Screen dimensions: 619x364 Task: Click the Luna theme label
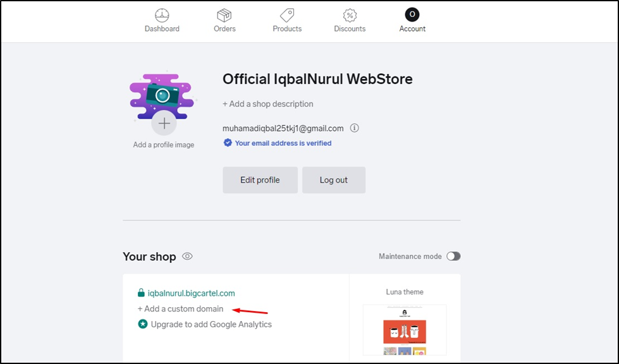pos(405,292)
